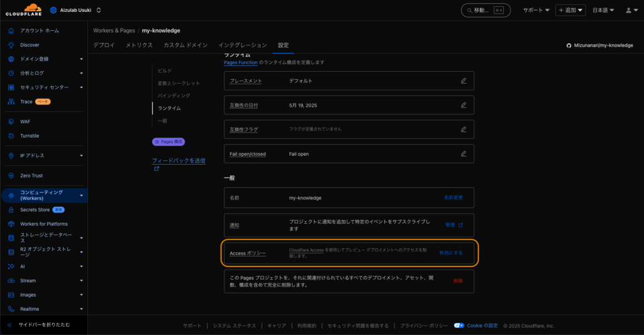The width and height of the screenshot is (644, 335).
Task: Open the Add dropdown button
Action: point(570,10)
